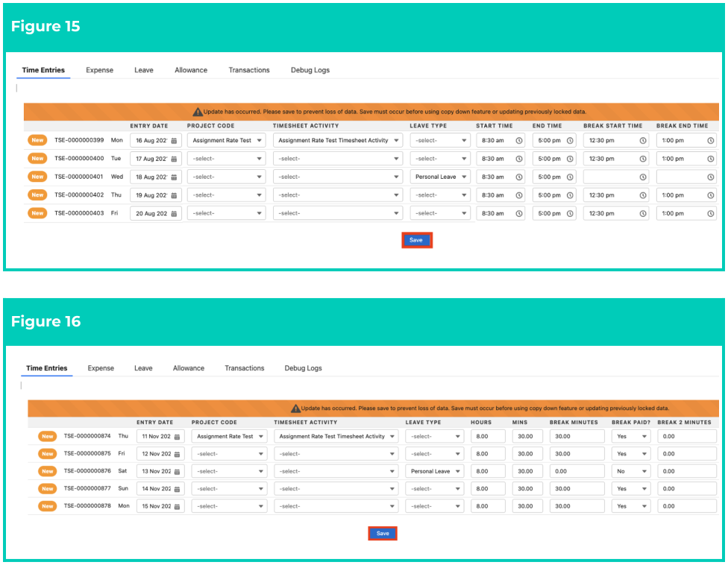This screenshot has width=728, height=565.
Task: Click break end clock icon in TSE-0000000402 row
Action: coord(710,195)
